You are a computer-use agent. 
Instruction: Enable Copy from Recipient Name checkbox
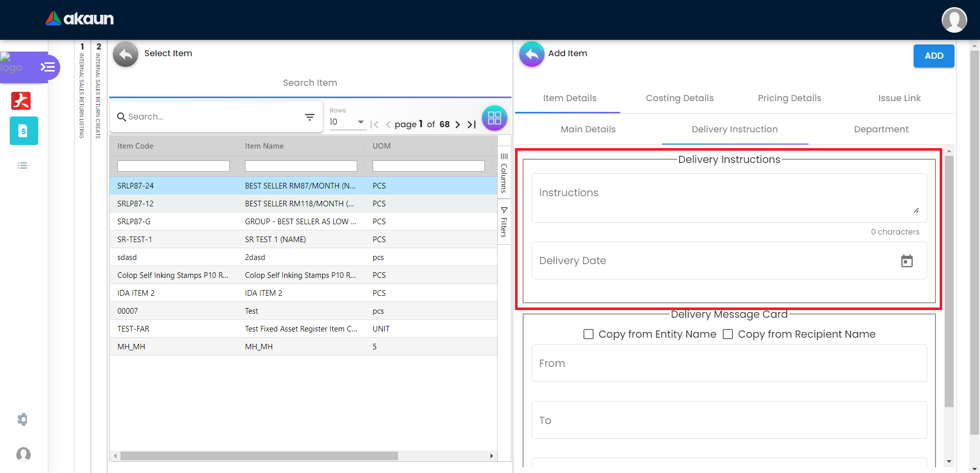[x=728, y=334]
